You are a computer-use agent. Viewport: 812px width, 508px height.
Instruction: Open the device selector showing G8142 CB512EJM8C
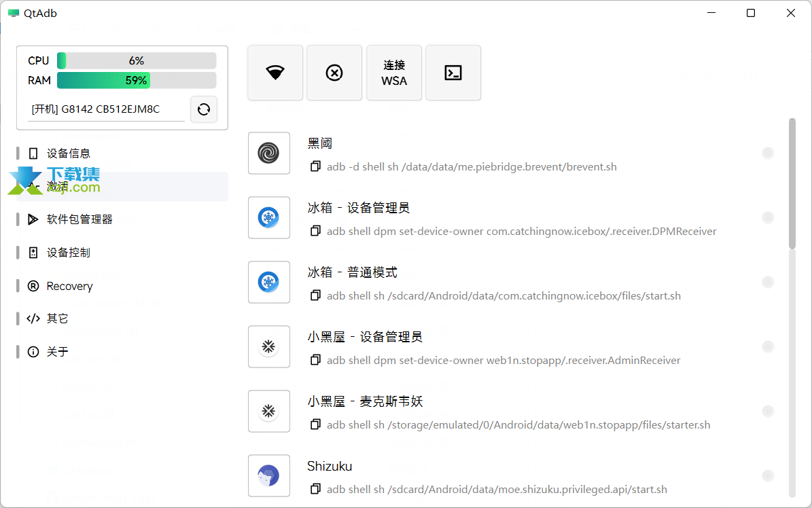(106, 109)
